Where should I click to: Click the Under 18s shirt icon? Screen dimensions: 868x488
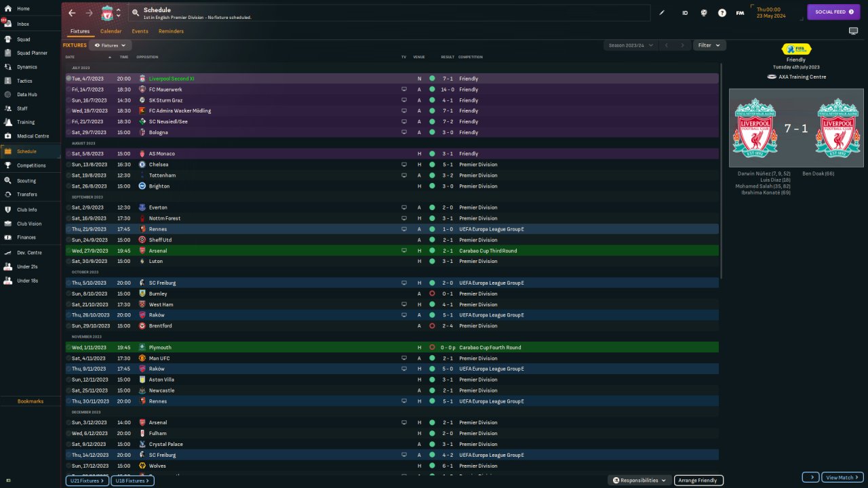(x=8, y=281)
